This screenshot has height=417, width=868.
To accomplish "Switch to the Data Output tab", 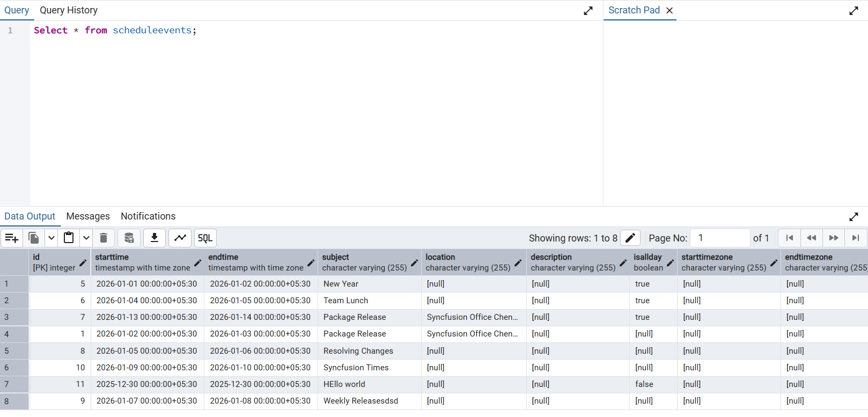I will 30,216.
